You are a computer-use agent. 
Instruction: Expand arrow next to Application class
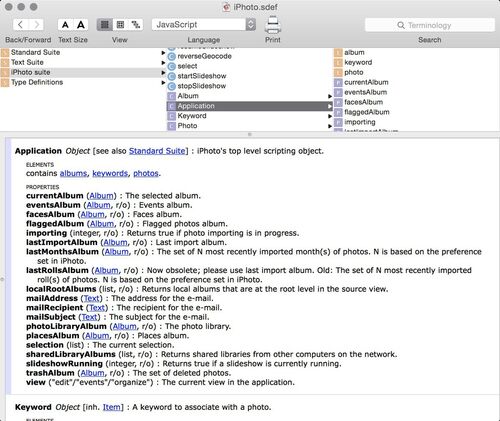click(330, 106)
